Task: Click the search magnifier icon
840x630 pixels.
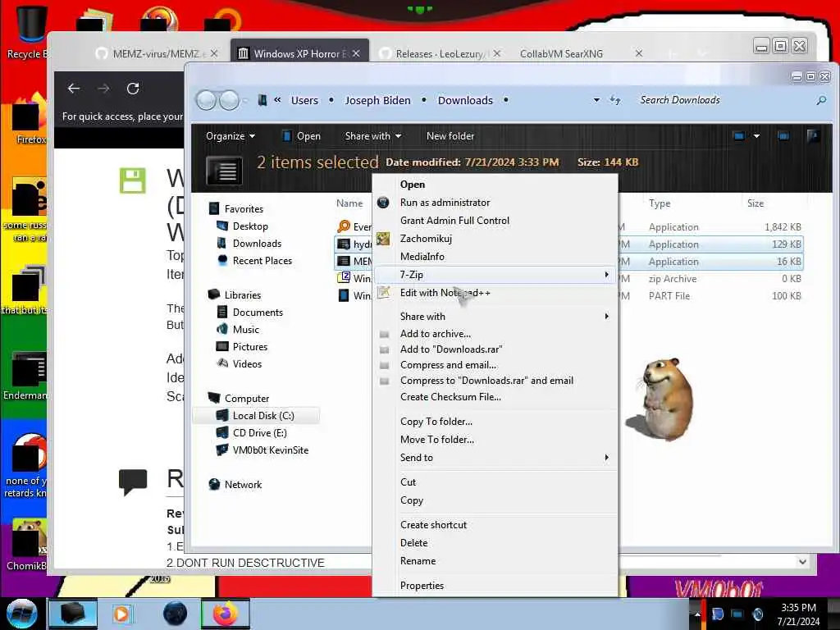Action: (821, 100)
